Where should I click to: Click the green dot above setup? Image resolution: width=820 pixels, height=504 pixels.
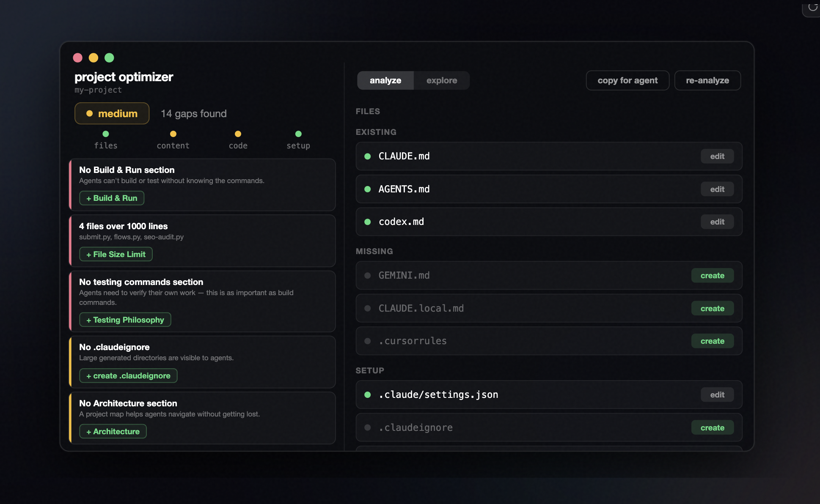[x=298, y=134]
